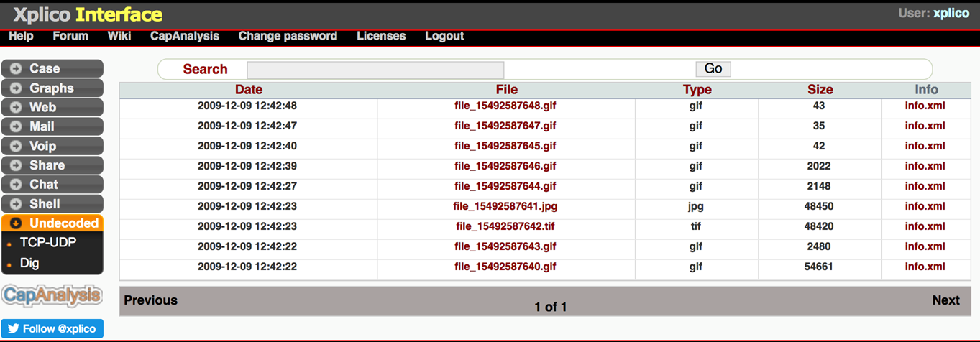Viewport: 980px width, 342px height.
Task: Open info.xml for file_15492587648.gif
Action: (925, 106)
